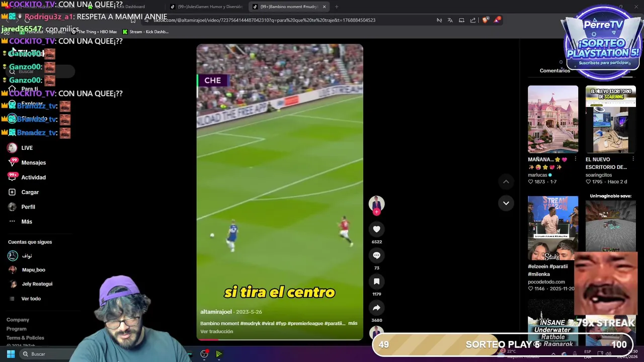Viewport: 644px width, 362px height.
Task: Click the Brave Shields lion icon
Action: (485, 20)
